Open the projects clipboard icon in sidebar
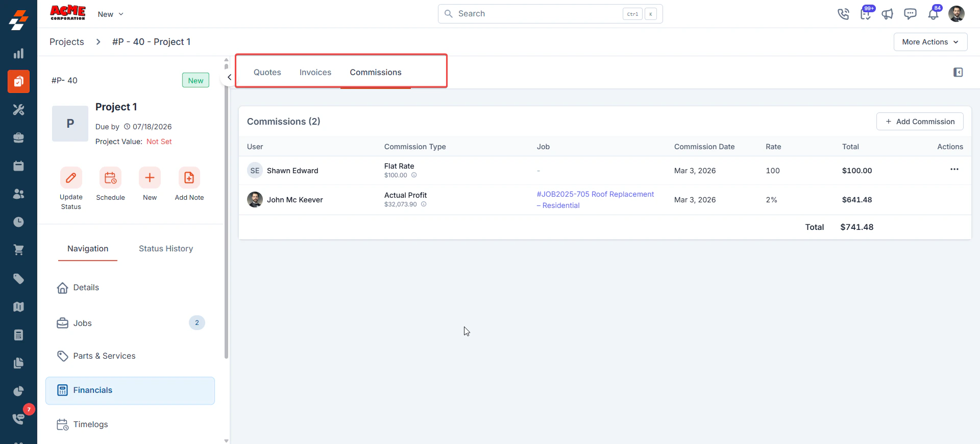 tap(18, 81)
